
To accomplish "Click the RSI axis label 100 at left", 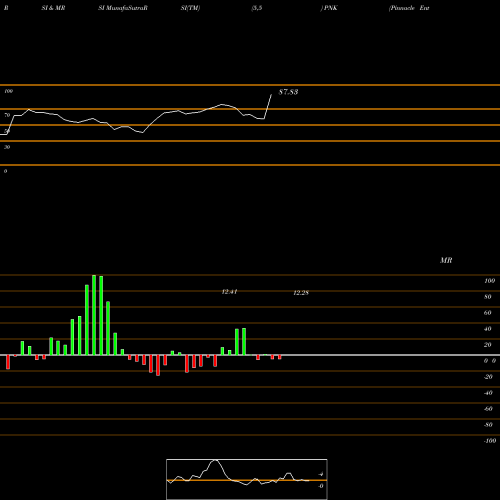I will [8, 91].
